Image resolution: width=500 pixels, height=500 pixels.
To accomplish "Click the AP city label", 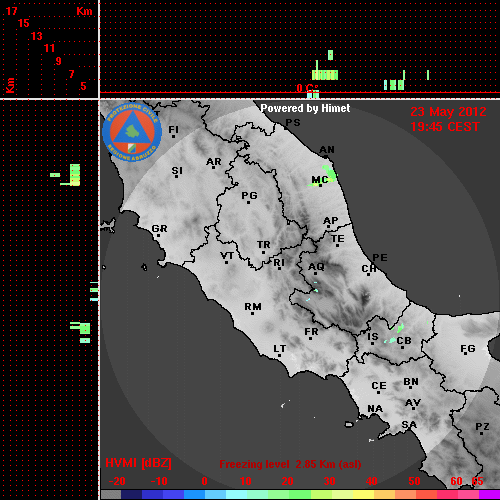I will click(331, 221).
